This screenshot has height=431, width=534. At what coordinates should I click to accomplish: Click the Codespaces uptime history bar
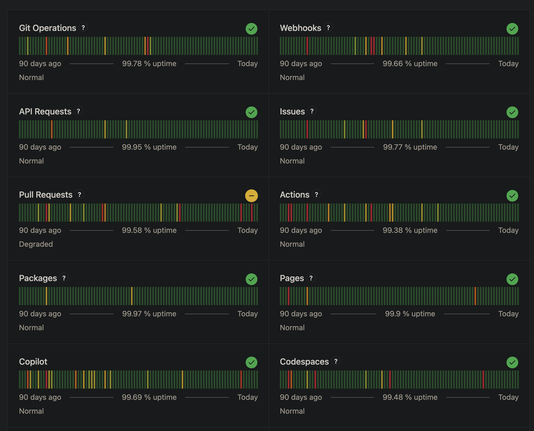[x=399, y=380]
